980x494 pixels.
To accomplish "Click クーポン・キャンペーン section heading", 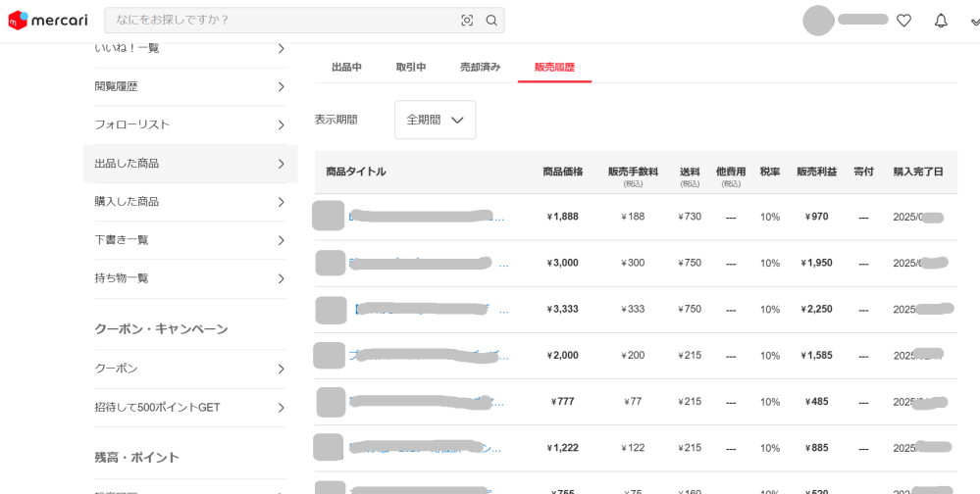I will 161,329.
